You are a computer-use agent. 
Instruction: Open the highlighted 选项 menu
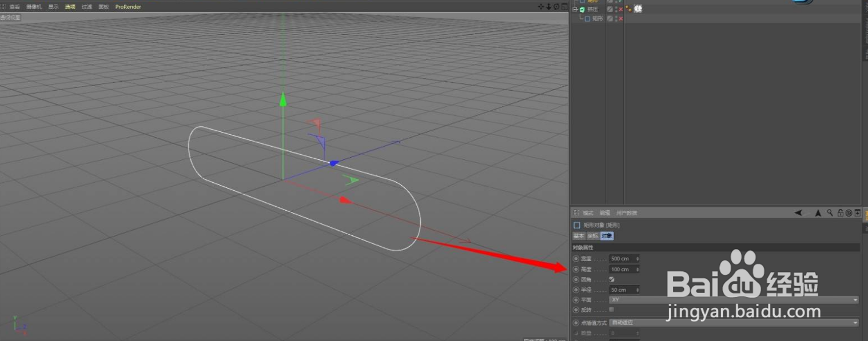[70, 7]
